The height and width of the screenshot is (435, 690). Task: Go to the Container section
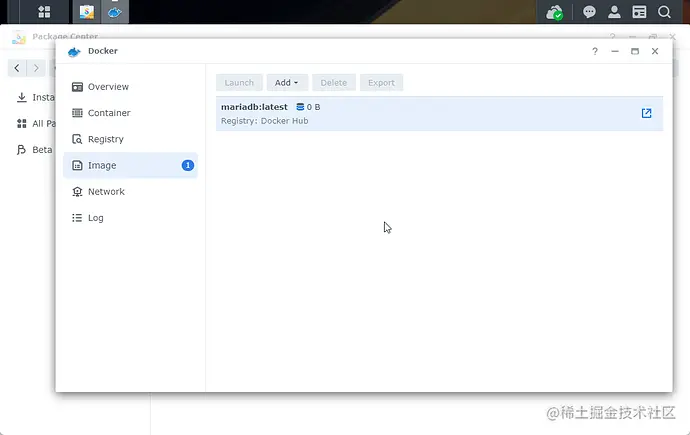(x=131, y=113)
